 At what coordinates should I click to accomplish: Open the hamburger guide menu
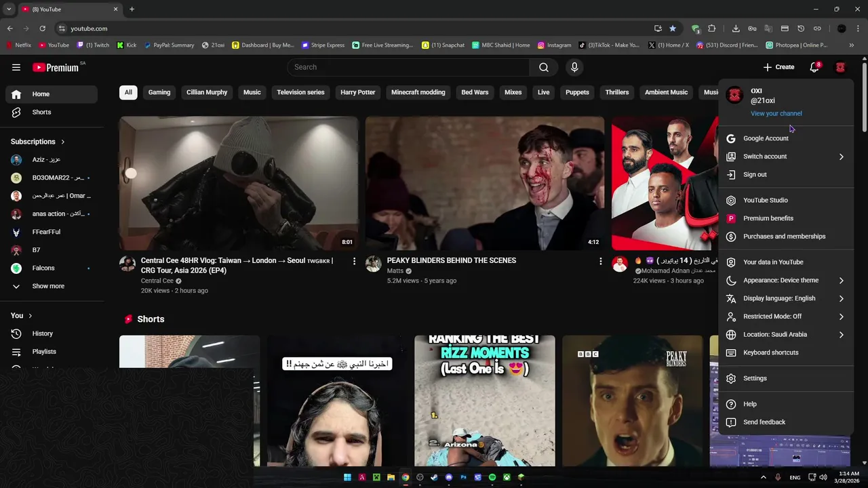[x=16, y=67]
